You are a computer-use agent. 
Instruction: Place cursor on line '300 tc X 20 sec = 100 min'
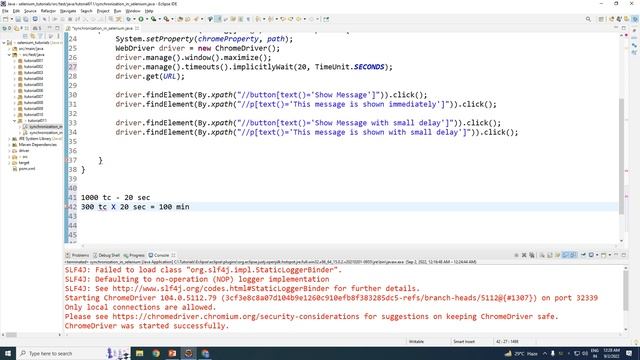point(135,207)
